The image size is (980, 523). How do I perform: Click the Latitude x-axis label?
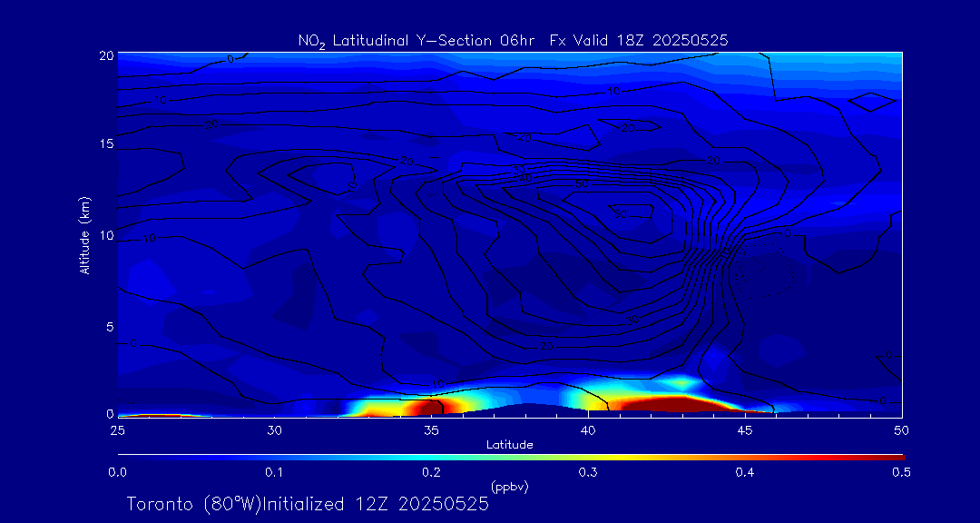point(510,444)
